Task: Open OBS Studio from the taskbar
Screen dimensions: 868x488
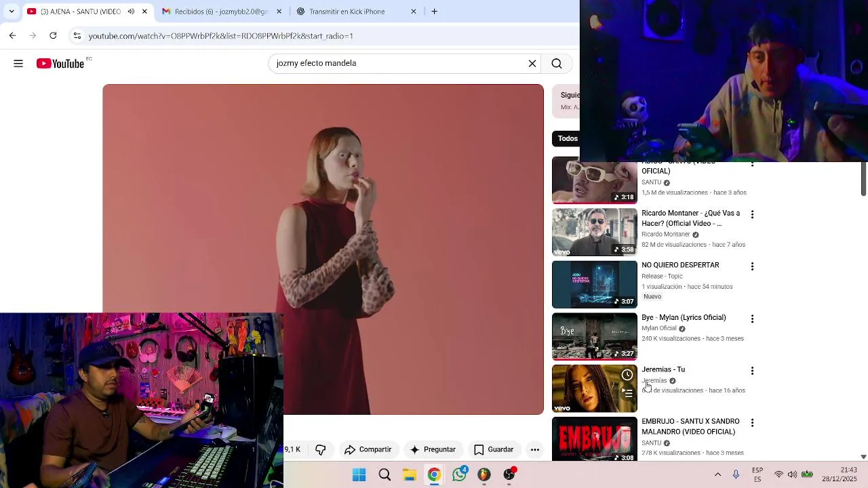Action: coord(509,475)
